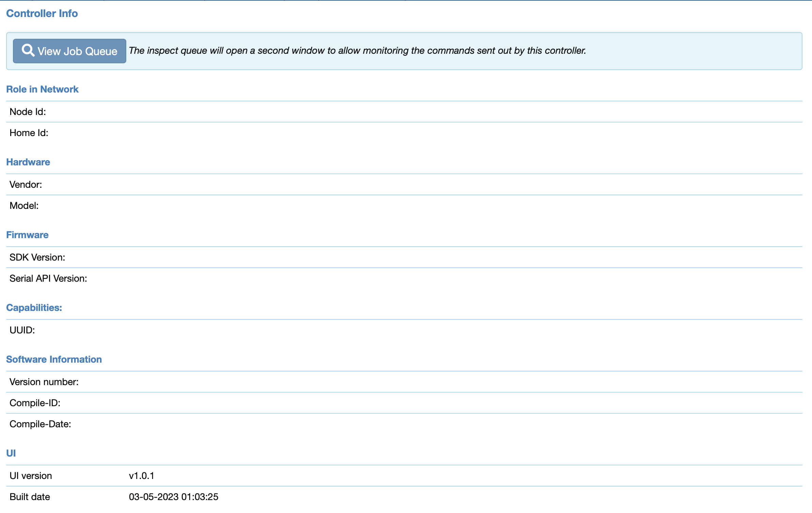This screenshot has width=812, height=513.
Task: Select the Hardware section heading
Action: click(x=28, y=162)
